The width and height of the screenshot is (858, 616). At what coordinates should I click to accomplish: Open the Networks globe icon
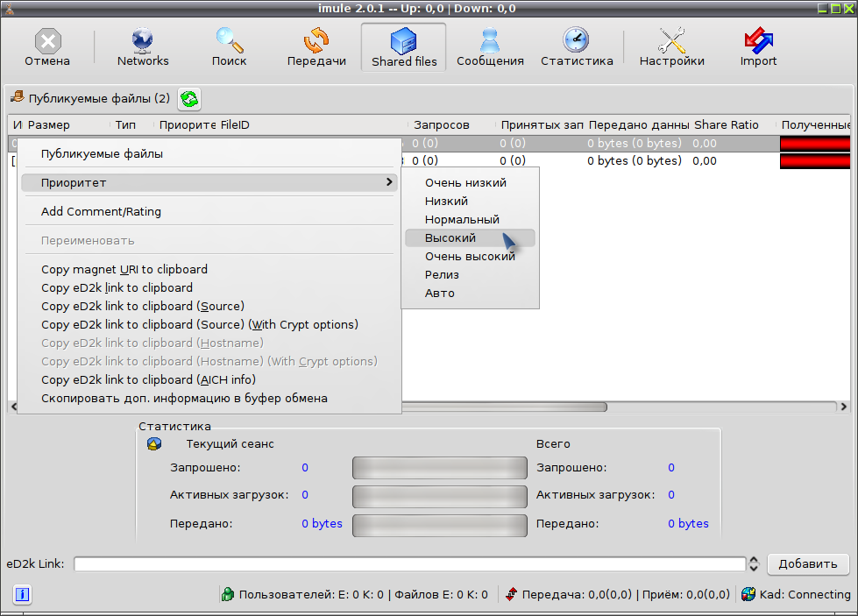[x=142, y=40]
